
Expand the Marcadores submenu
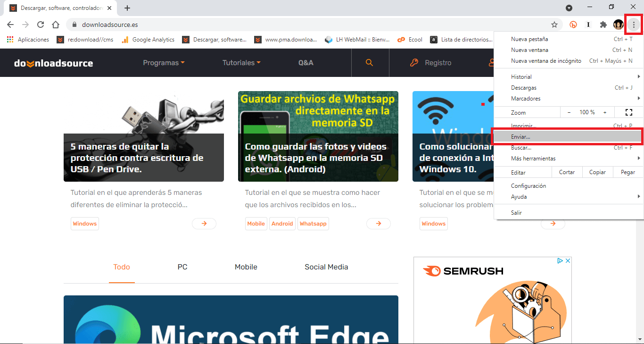[x=569, y=99]
